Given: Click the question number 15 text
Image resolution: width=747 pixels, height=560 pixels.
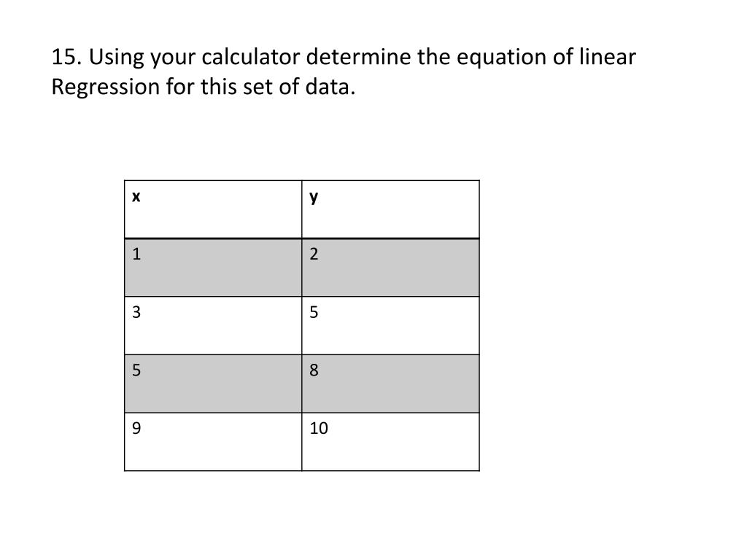Looking at the screenshot, I should [x=66, y=57].
